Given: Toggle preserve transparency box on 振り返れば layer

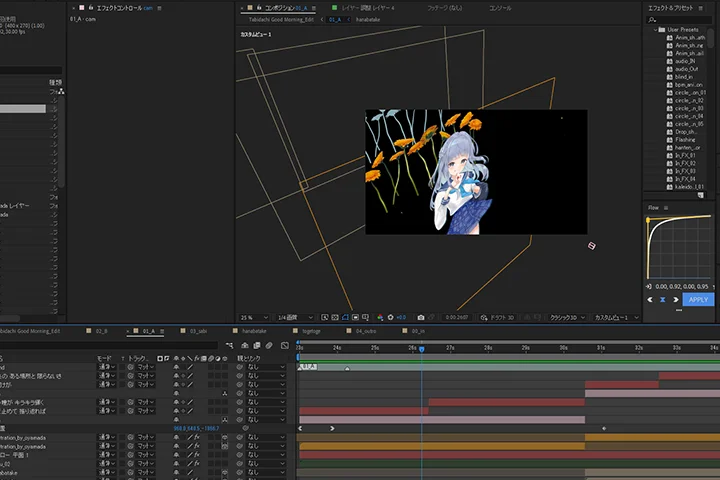Looking at the screenshot, I should pyautogui.click(x=122, y=411).
